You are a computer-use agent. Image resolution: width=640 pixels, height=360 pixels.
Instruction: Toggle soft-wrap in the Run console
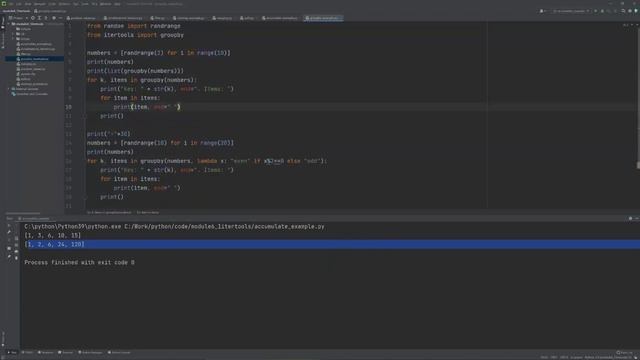(x=16, y=238)
